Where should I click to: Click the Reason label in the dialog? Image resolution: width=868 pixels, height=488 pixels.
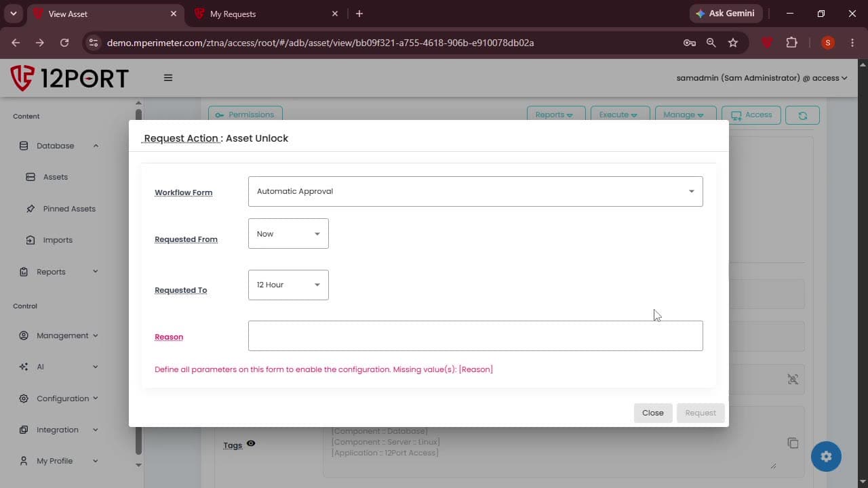click(169, 337)
